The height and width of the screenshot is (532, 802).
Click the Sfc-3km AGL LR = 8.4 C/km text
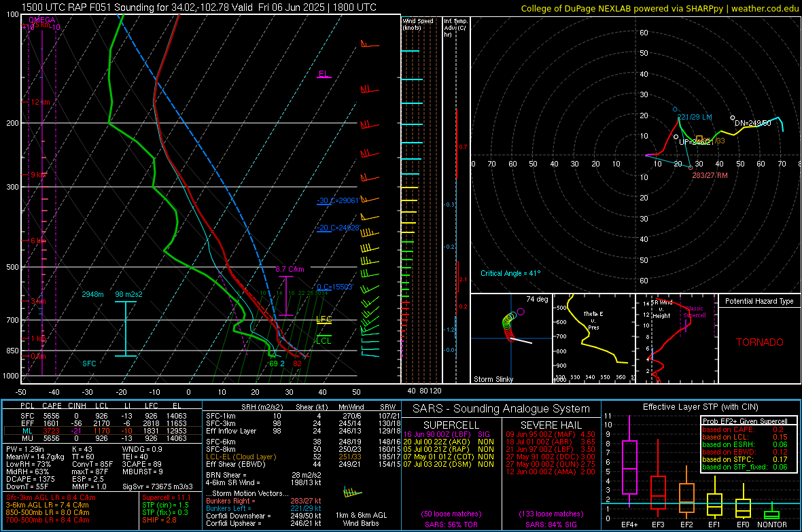coord(51,497)
